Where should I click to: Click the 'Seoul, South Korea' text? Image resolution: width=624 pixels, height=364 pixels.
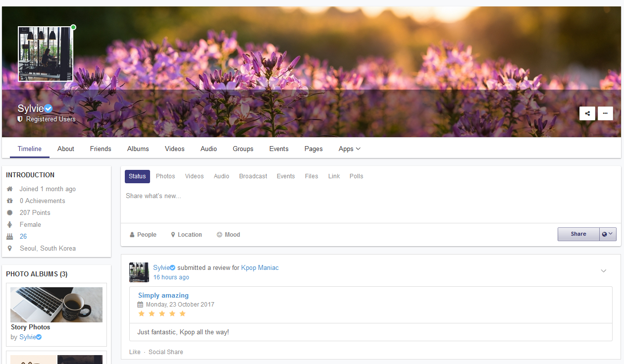48,249
